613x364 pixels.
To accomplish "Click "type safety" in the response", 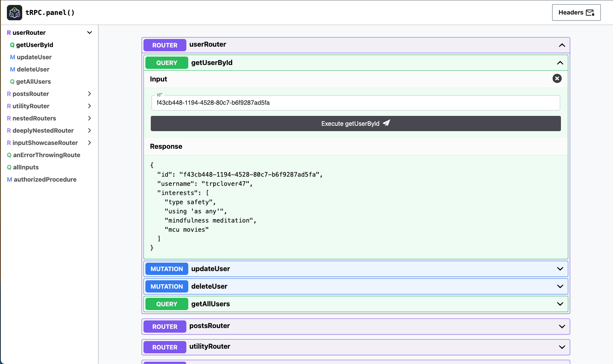I will pos(190,202).
